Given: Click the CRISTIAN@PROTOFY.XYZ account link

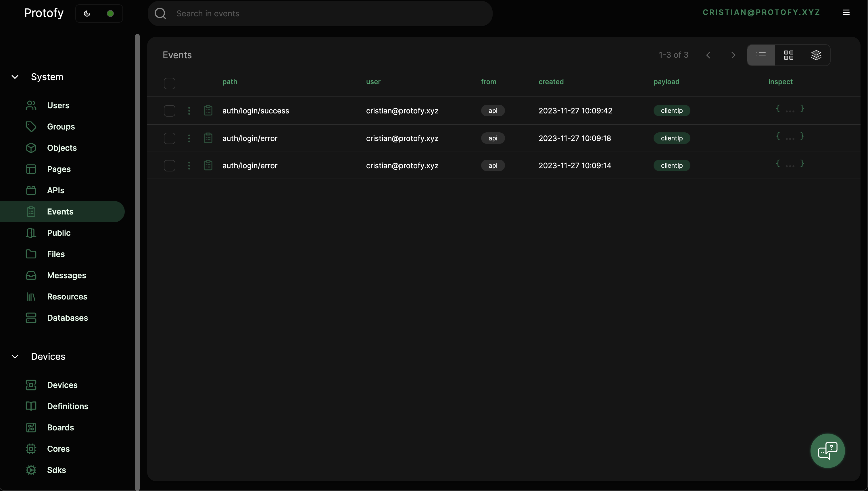Looking at the screenshot, I should (x=761, y=12).
